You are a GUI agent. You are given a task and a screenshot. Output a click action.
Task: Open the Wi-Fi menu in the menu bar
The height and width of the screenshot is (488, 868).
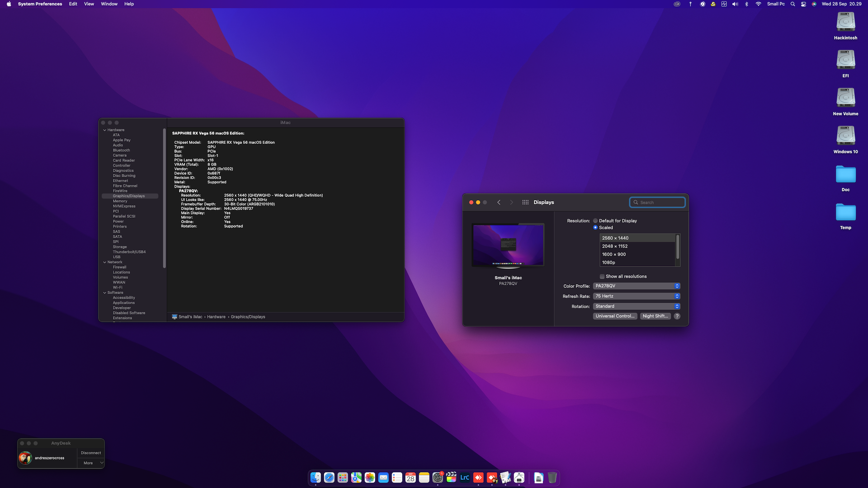click(x=758, y=4)
